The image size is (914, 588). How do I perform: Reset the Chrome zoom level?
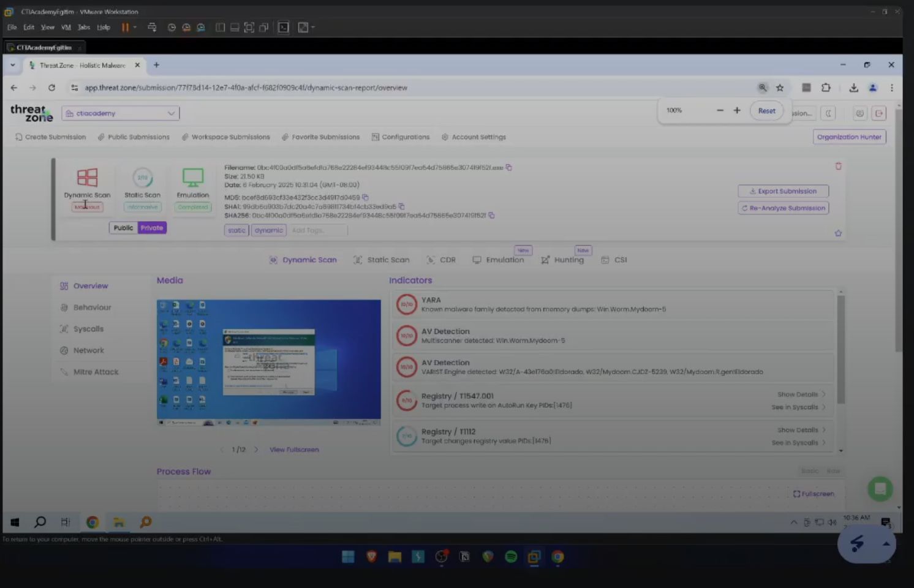[x=766, y=111]
